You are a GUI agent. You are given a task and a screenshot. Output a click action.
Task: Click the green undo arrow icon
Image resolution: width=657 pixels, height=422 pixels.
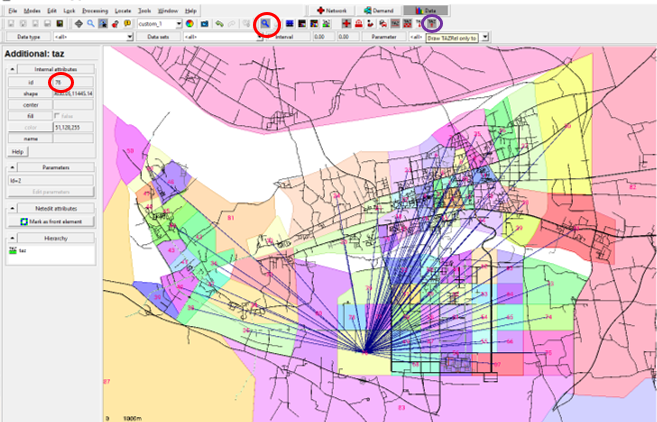(219, 22)
